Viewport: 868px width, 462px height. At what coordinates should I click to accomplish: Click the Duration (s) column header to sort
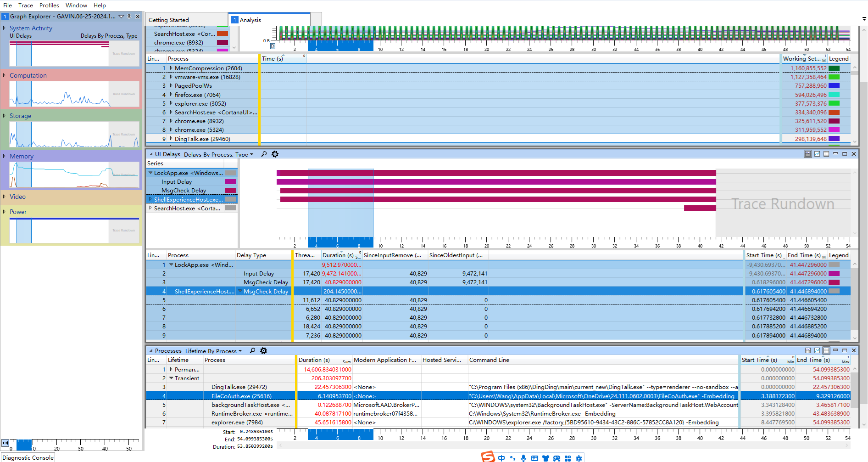[336, 255]
